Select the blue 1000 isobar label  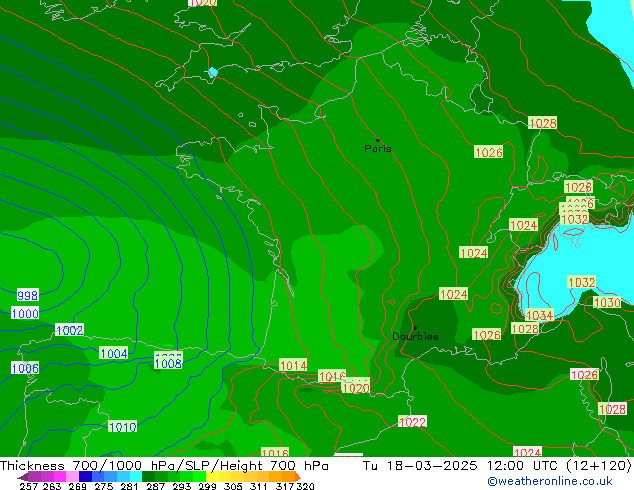(25, 313)
